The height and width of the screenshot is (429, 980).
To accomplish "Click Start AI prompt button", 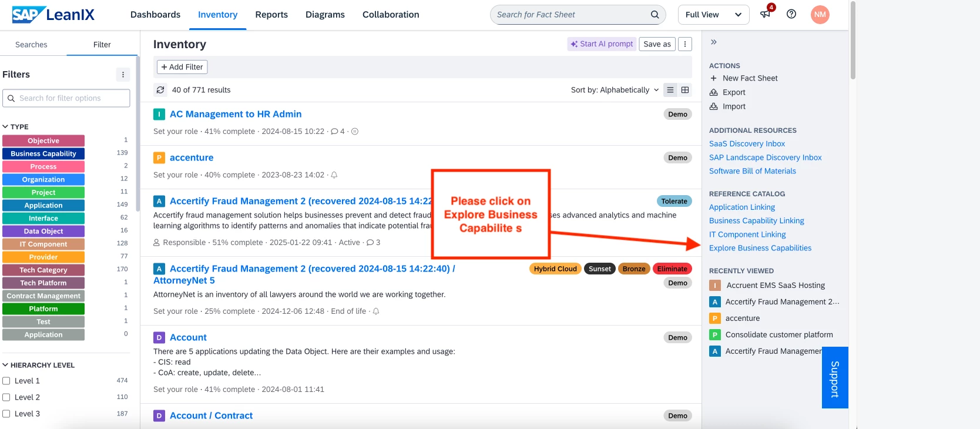I will [602, 44].
